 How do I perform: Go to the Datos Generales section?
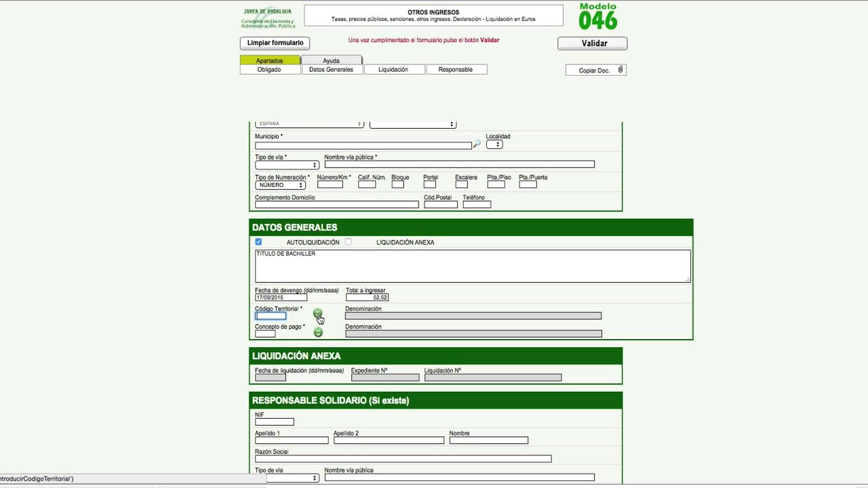[x=331, y=69]
